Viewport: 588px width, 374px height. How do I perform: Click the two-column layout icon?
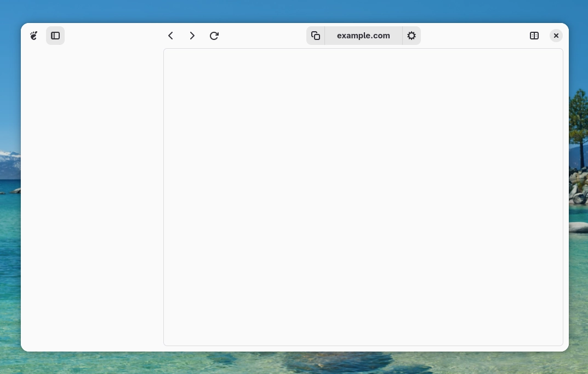click(x=534, y=36)
